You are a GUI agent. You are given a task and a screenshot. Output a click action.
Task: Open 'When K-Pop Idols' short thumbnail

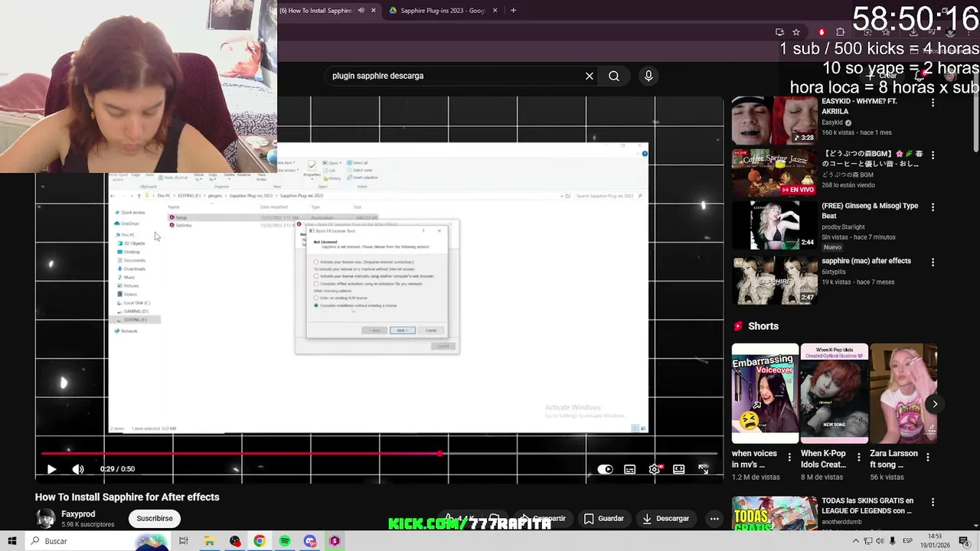[x=834, y=393]
